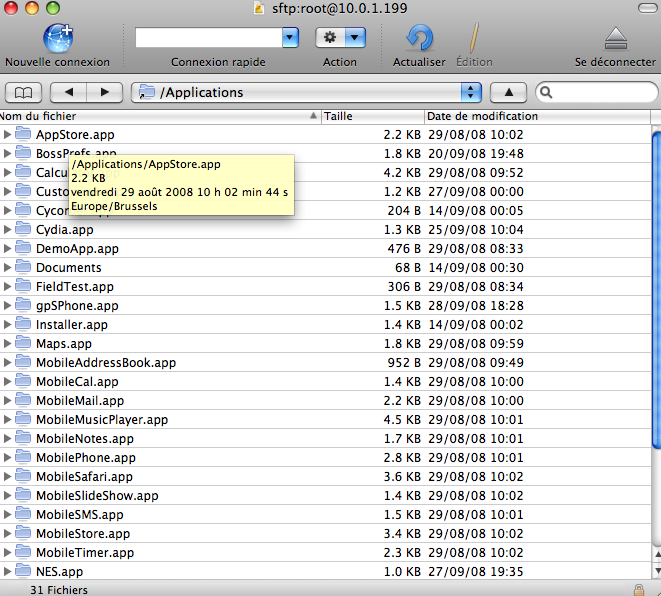Go back with the left arrow button
Screen dimensions: 661x596
click(69, 92)
